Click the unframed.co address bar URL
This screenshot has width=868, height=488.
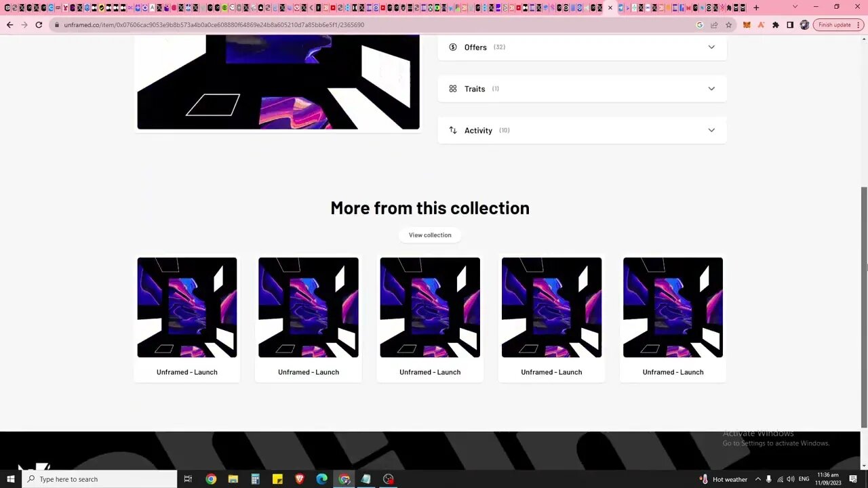click(x=214, y=25)
